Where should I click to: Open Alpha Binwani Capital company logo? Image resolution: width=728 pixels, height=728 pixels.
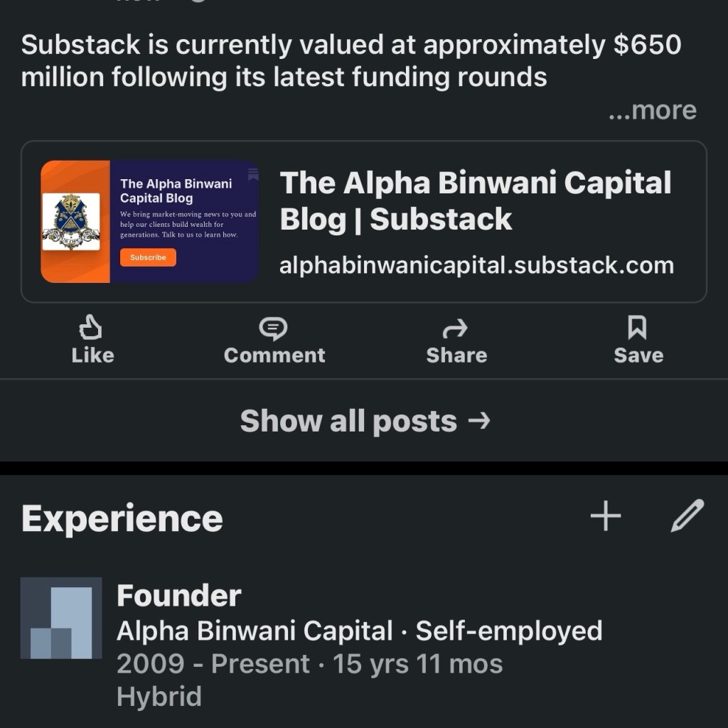pyautogui.click(x=61, y=618)
